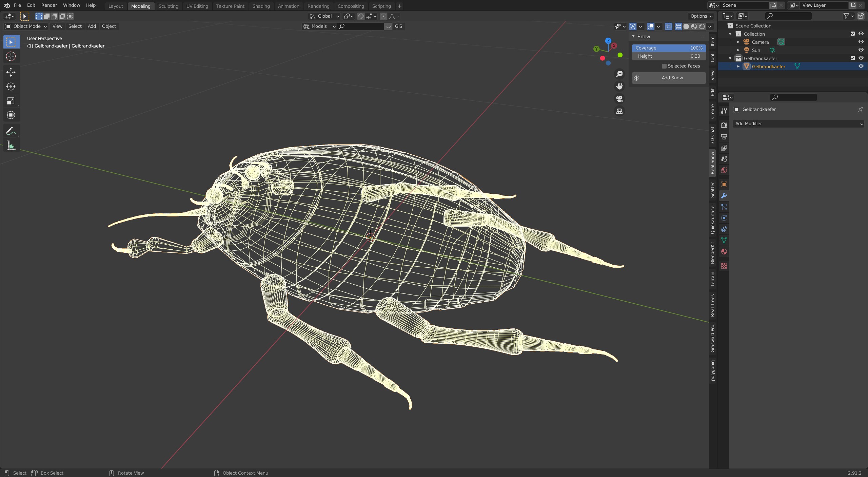Enable the Selected Faces checkbox
The image size is (868, 477).
click(664, 66)
